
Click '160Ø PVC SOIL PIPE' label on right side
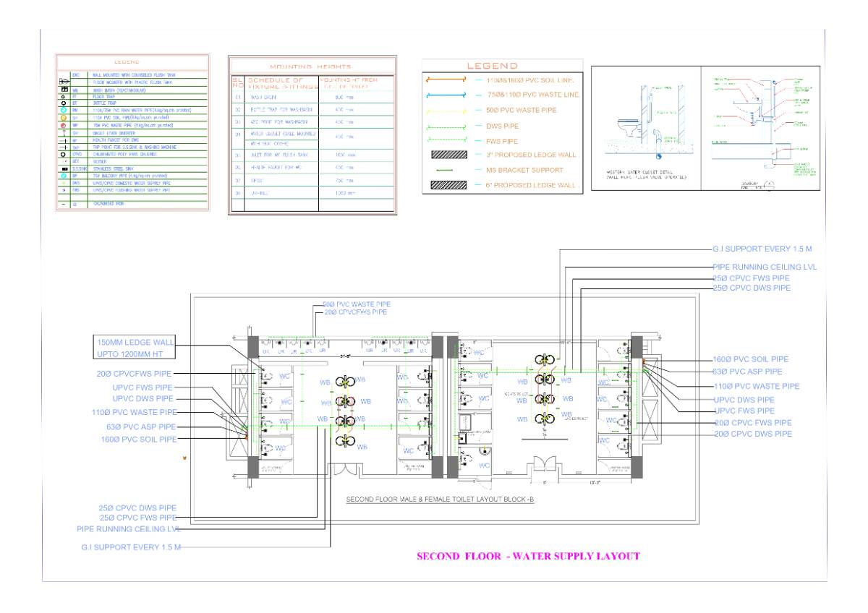click(x=750, y=359)
